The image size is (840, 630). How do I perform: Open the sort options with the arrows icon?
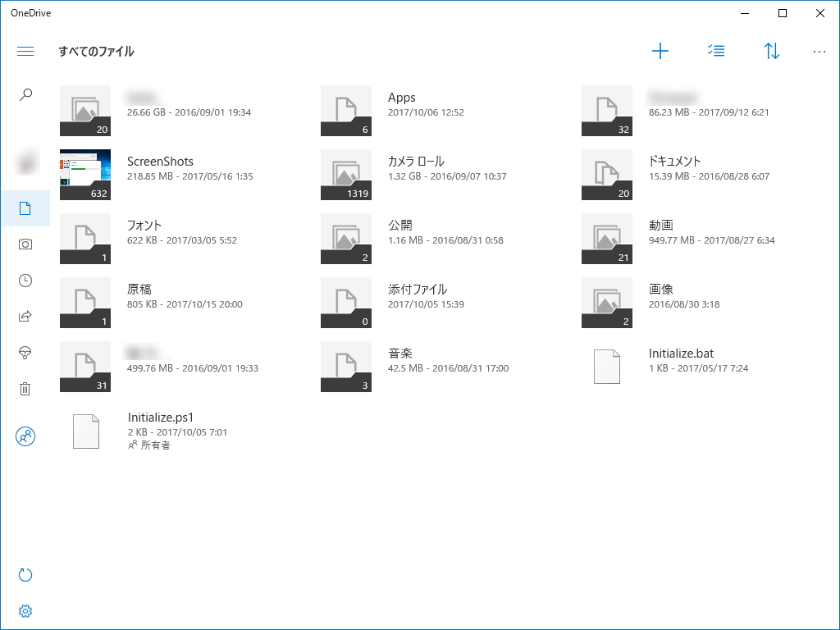click(x=771, y=50)
